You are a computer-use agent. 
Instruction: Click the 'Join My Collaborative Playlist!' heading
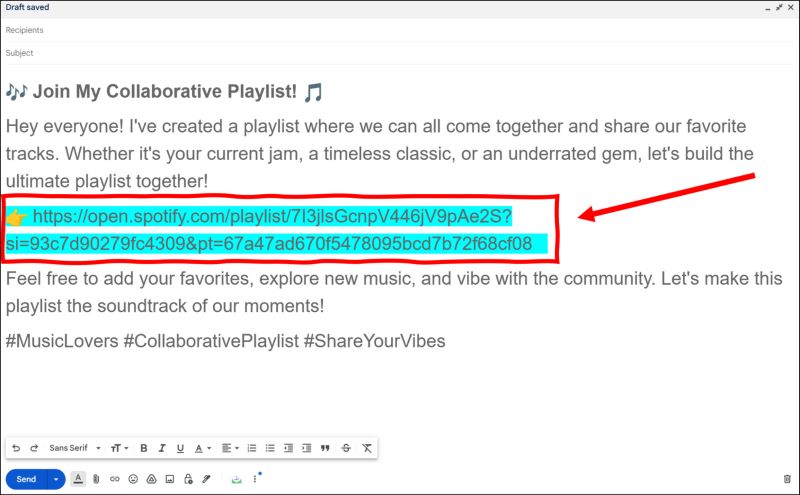point(165,92)
